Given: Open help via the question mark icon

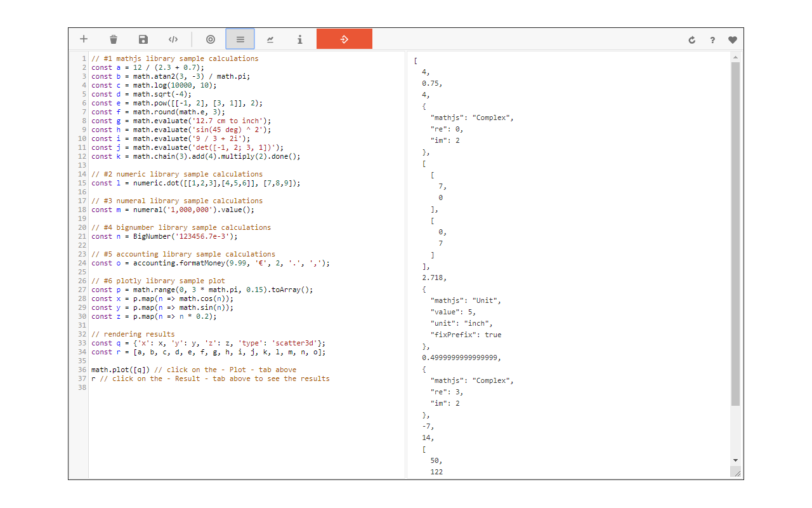Looking at the screenshot, I should point(712,40).
